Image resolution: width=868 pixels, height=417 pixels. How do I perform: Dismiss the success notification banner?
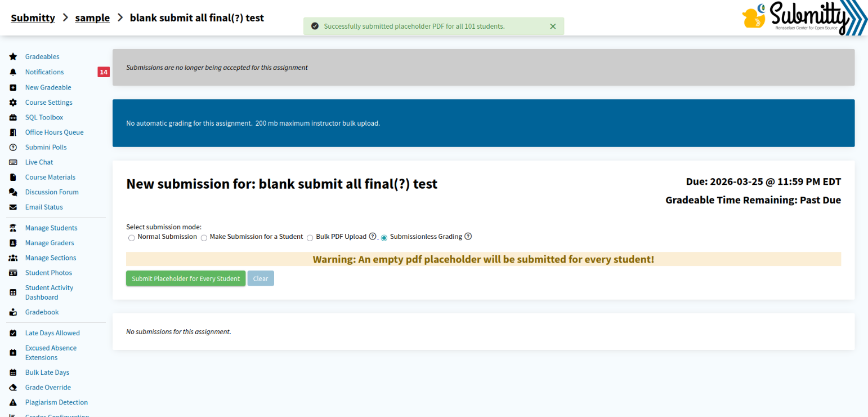pos(553,26)
